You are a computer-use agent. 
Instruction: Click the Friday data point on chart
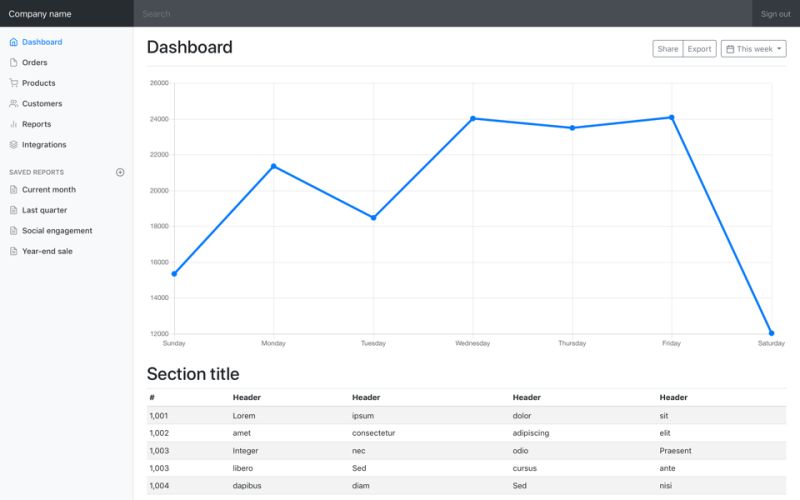(672, 117)
